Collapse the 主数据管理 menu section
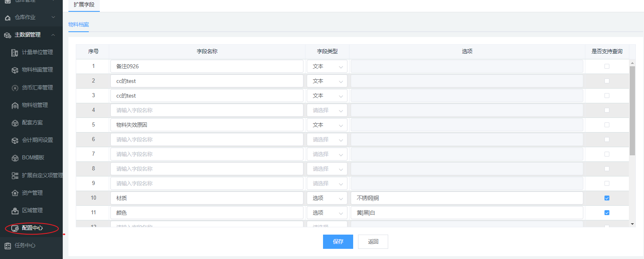The width and height of the screenshot is (644, 259). pyautogui.click(x=53, y=35)
